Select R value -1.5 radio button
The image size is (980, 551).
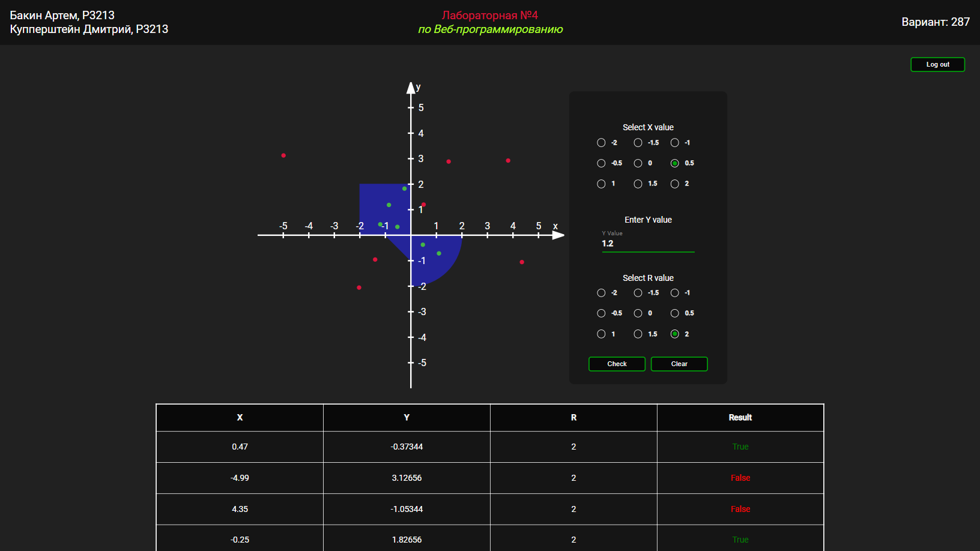click(638, 293)
